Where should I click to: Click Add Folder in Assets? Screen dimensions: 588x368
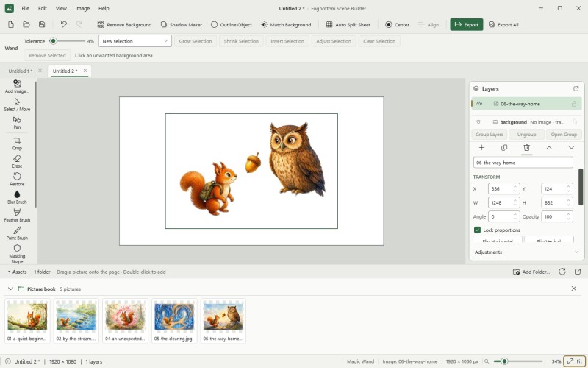[x=531, y=272]
